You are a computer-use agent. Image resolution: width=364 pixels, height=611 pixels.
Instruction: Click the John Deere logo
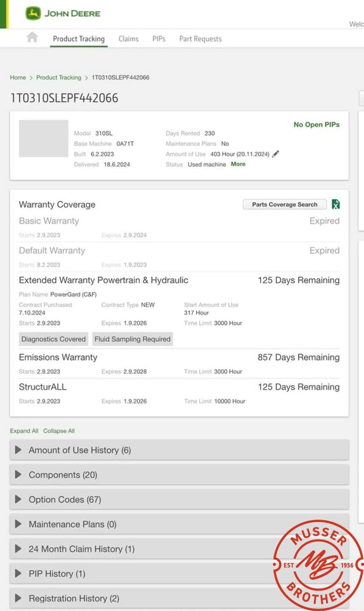coord(63,14)
